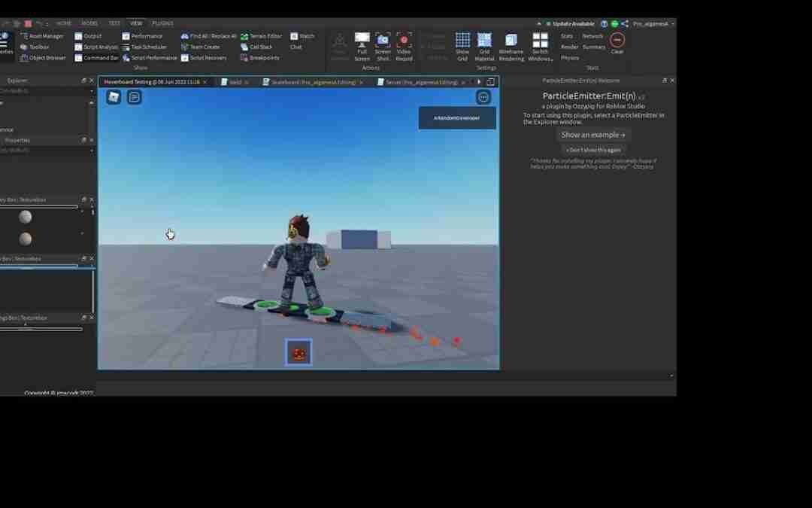Collapse the ribbon with the up arrow
The image size is (812, 508).
coord(539,24)
